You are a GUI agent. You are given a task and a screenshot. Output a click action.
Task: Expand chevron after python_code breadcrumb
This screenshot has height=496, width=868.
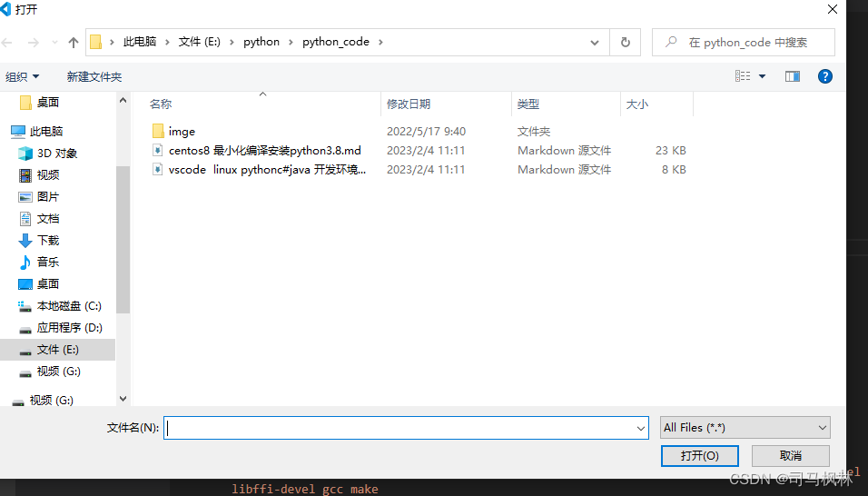[380, 42]
